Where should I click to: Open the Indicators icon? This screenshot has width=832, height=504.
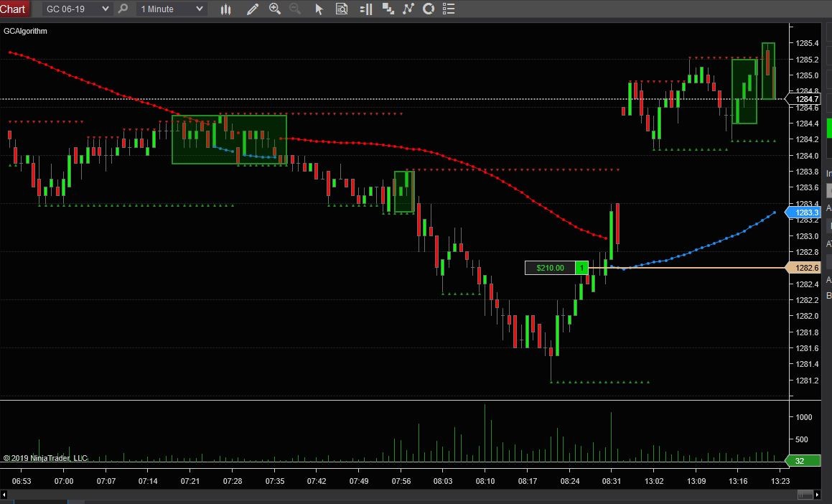tap(408, 9)
